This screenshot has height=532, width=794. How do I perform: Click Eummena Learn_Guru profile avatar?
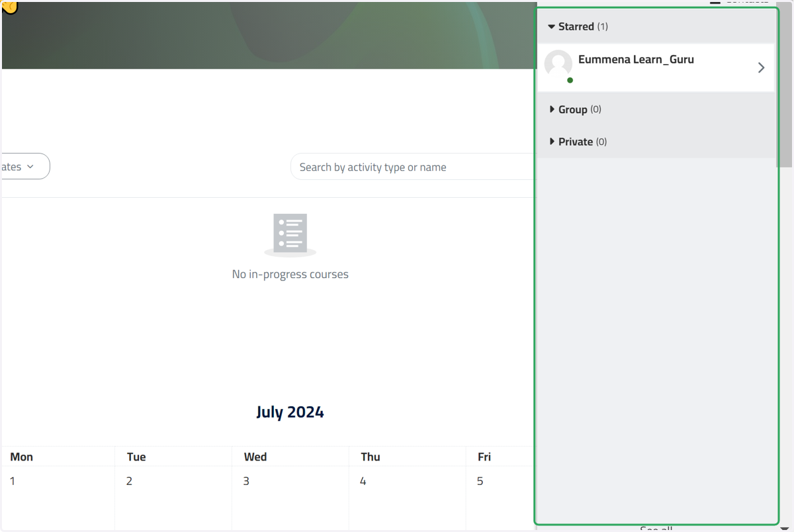click(x=558, y=64)
